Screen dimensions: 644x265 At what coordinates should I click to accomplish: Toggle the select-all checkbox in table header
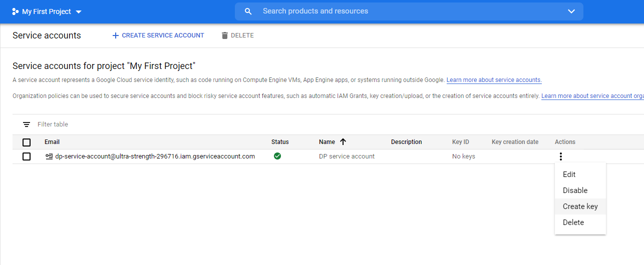coord(27,142)
